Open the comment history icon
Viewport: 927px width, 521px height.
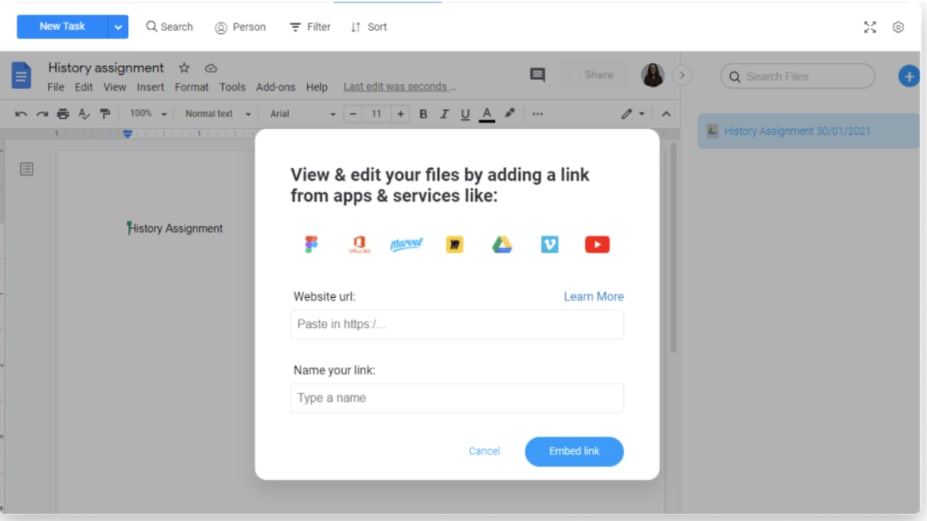[x=537, y=75]
